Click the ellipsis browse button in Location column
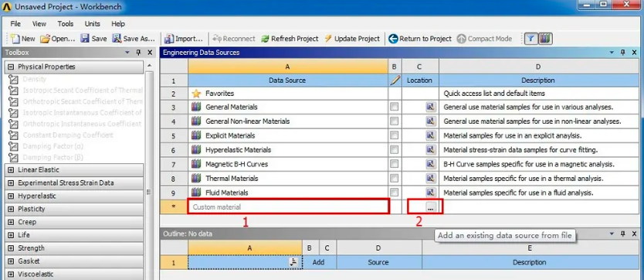Viewport: 644px width, 280px height. click(430, 207)
